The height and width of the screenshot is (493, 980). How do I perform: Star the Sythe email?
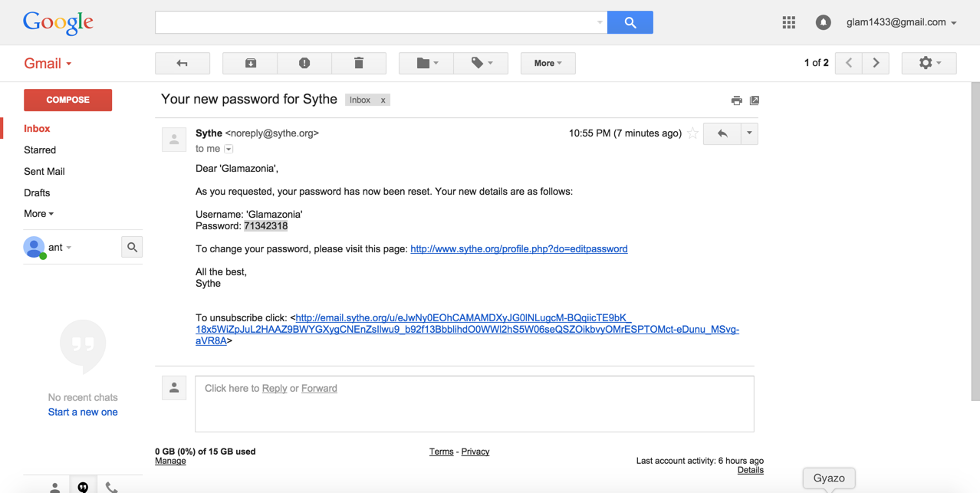pos(692,133)
